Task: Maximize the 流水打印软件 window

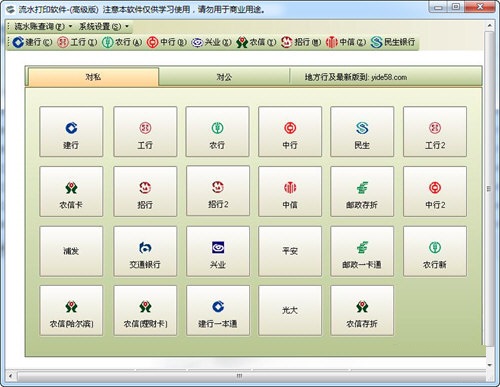Action: [456, 7]
